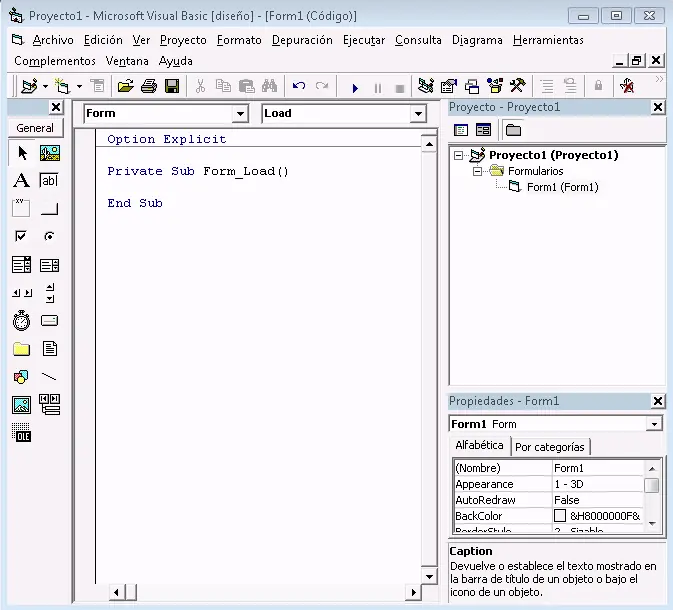Select the Appearance property row
The height and width of the screenshot is (610, 673).
click(548, 484)
